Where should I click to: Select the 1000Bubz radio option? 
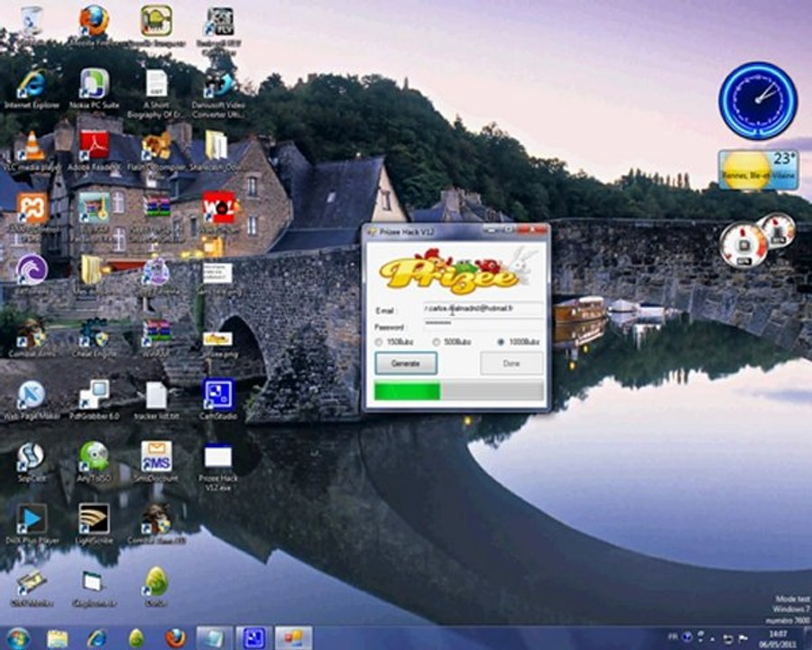(501, 342)
